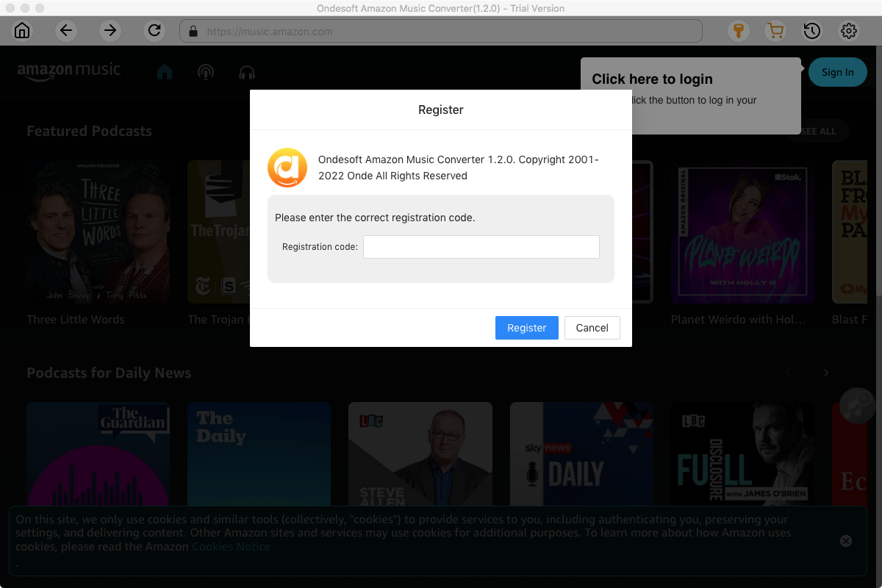882x588 pixels.
Task: Open The Guardian podcast thumbnail
Action: [98, 454]
